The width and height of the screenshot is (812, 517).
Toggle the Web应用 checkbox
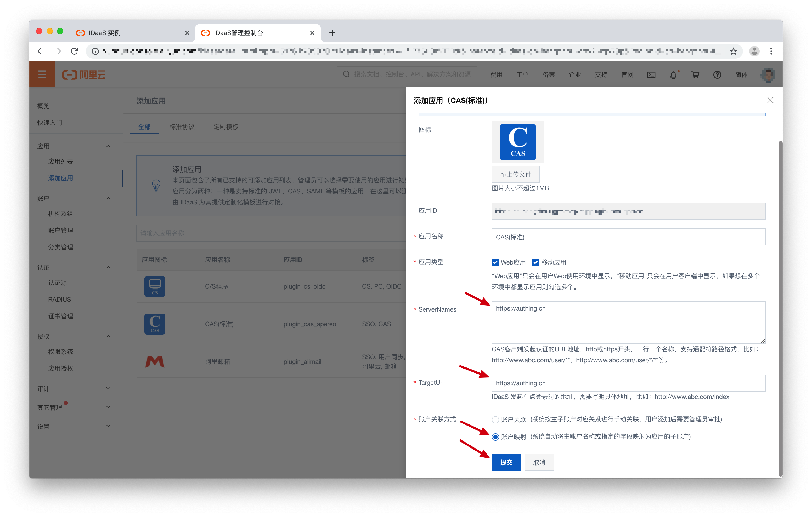(x=495, y=262)
